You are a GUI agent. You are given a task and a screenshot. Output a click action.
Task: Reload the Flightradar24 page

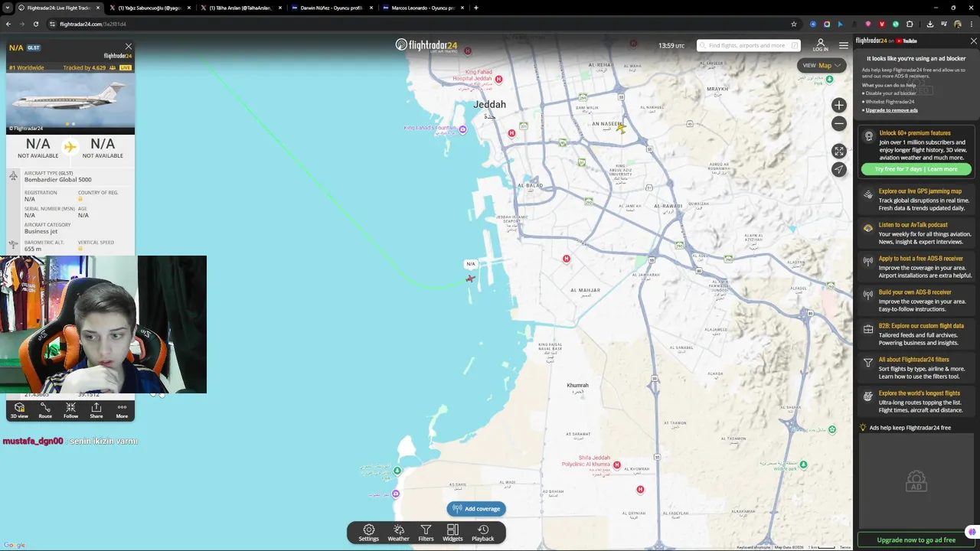pyautogui.click(x=36, y=24)
